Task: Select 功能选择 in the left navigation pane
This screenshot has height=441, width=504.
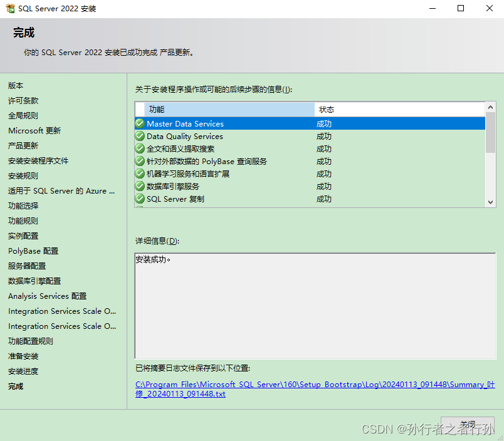Action: coord(24,205)
